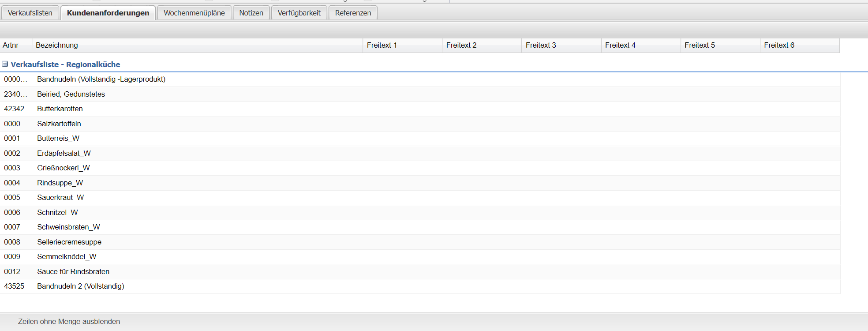
Task: Toggle Zeilen ohne Menge ausblenden
Action: pyautogui.click(x=69, y=321)
